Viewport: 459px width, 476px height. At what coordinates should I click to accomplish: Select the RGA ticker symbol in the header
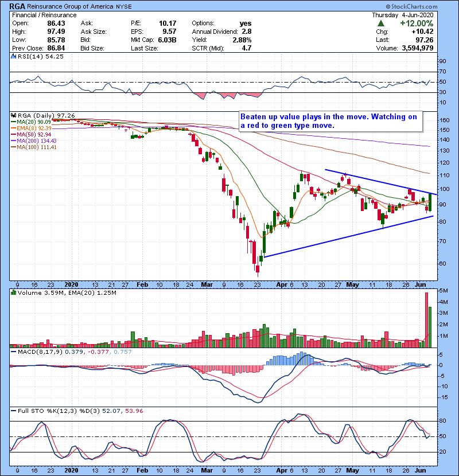point(17,6)
